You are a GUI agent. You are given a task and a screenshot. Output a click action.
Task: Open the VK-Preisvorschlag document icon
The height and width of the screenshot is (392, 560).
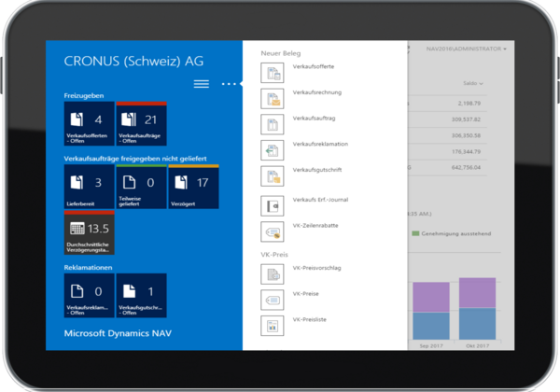pyautogui.click(x=273, y=273)
